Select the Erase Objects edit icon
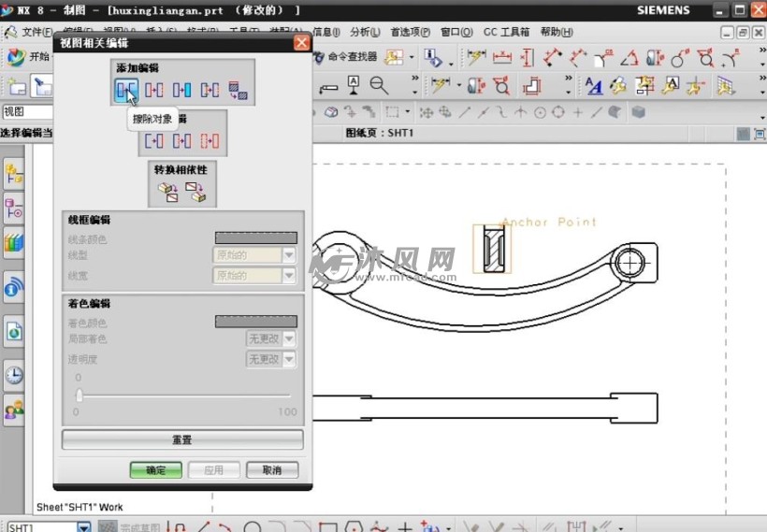This screenshot has width=767, height=532. pos(126,90)
